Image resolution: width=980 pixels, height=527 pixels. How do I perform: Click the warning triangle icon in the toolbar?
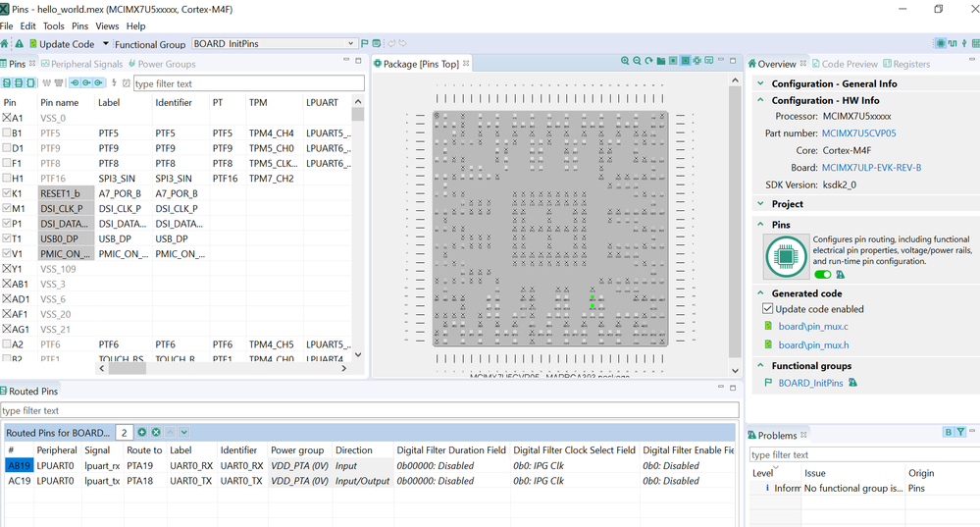pyautogui.click(x=20, y=44)
